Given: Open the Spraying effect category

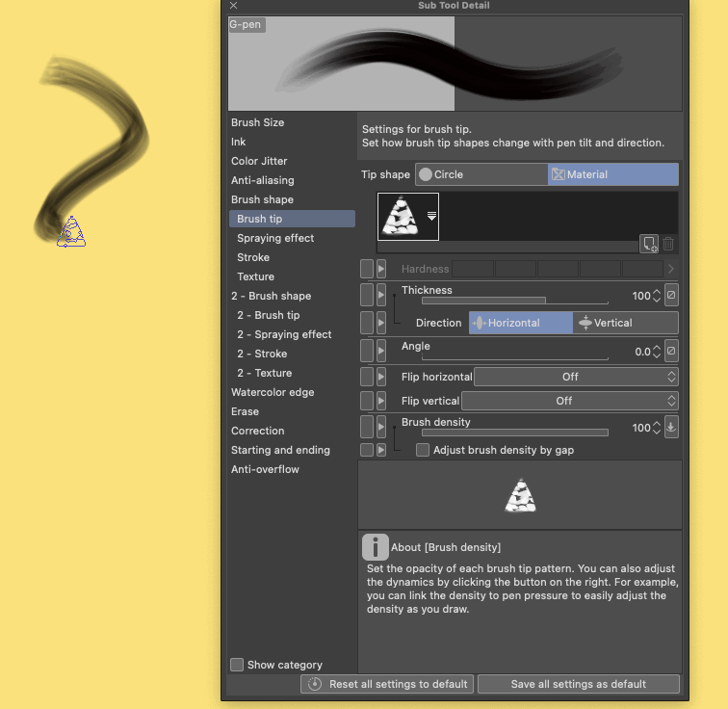Looking at the screenshot, I should pos(275,238).
